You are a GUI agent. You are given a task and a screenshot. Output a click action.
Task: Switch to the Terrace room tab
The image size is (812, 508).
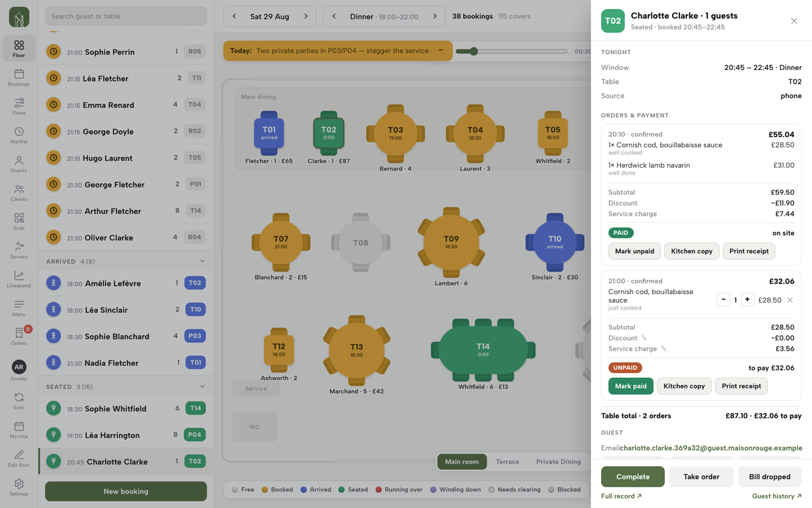(507, 462)
